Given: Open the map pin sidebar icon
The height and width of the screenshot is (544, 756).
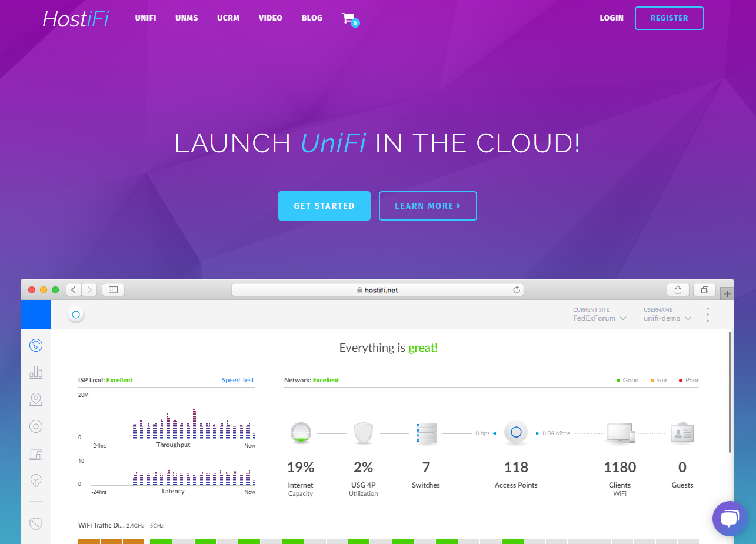Looking at the screenshot, I should point(36,399).
